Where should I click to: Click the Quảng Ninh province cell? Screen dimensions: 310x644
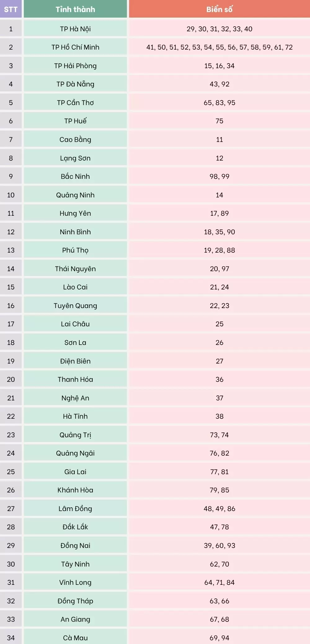coord(75,195)
